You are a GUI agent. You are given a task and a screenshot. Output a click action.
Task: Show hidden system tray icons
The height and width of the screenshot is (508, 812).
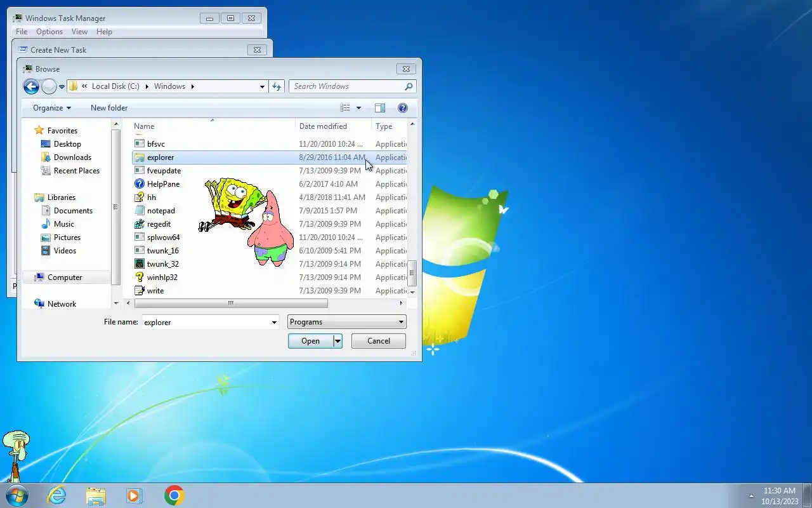pyautogui.click(x=752, y=496)
